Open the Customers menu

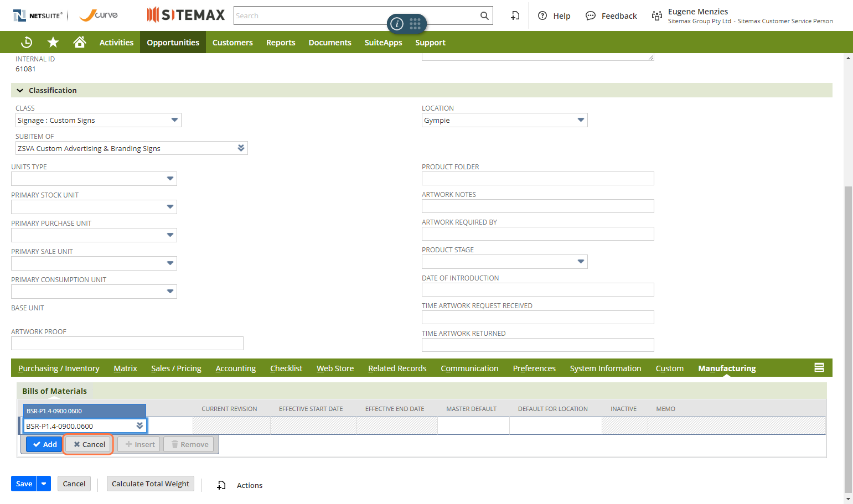point(232,42)
